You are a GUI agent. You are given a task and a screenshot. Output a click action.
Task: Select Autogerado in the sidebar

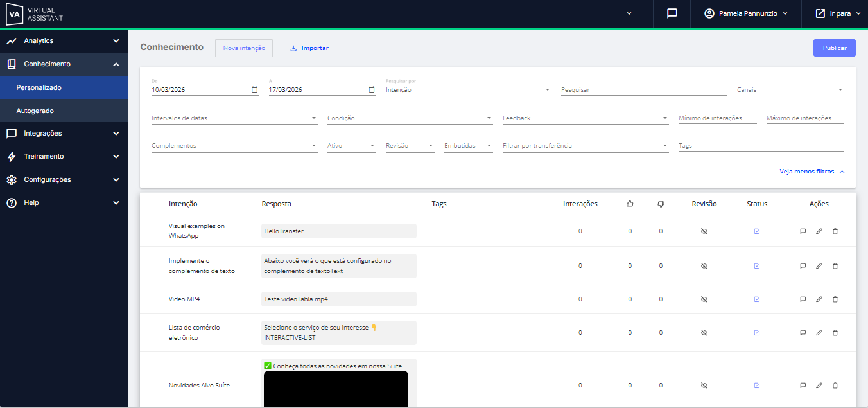pyautogui.click(x=35, y=111)
